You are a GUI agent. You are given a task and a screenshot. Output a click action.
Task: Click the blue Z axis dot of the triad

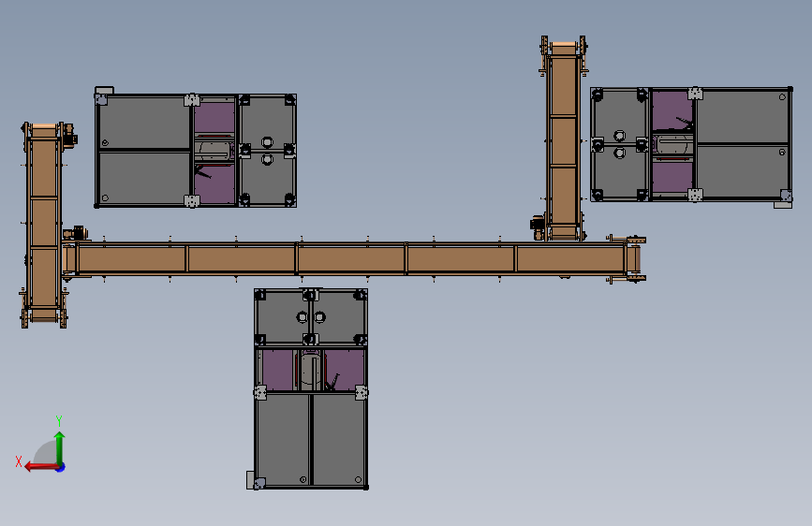point(61,467)
